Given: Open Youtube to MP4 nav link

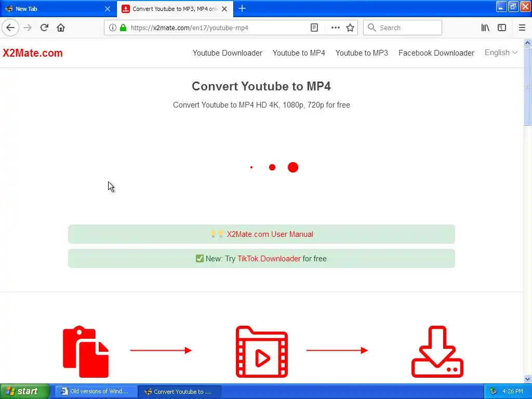Looking at the screenshot, I should click(299, 53).
